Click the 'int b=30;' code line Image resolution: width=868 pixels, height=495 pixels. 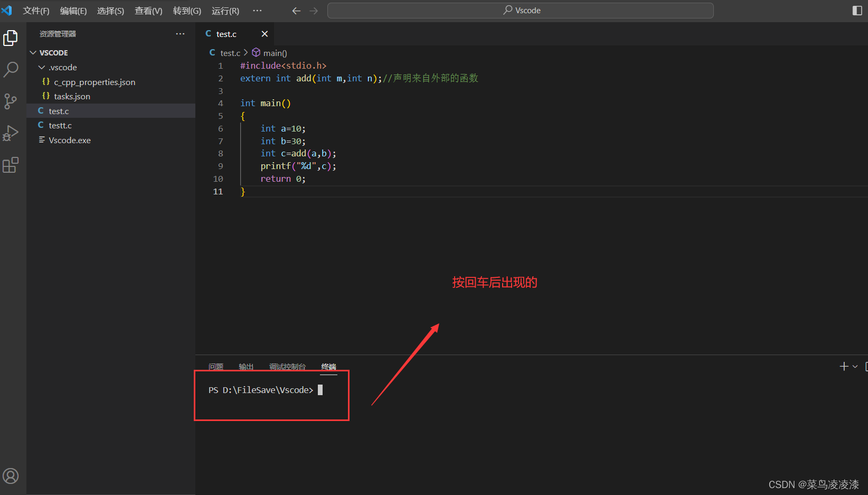pos(283,141)
